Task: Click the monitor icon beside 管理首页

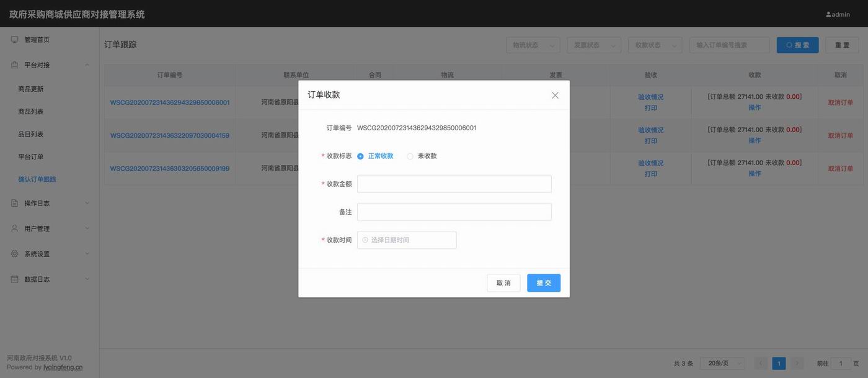Action: click(14, 40)
